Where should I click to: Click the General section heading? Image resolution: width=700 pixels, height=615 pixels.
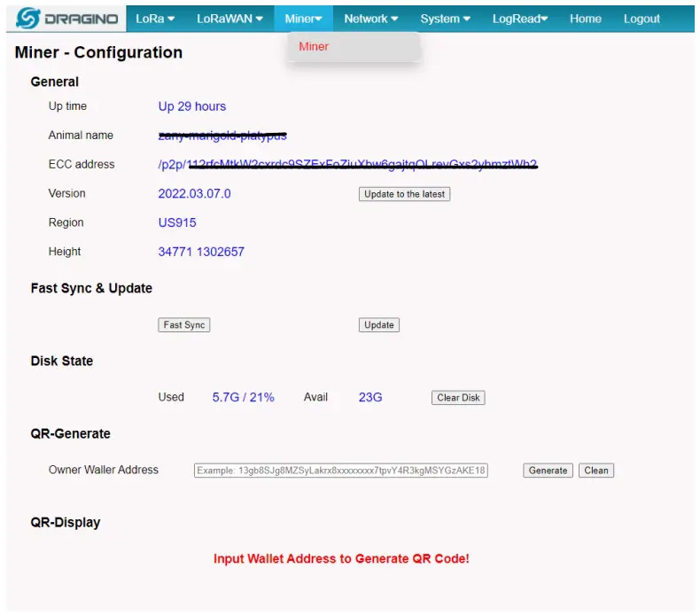tap(54, 82)
